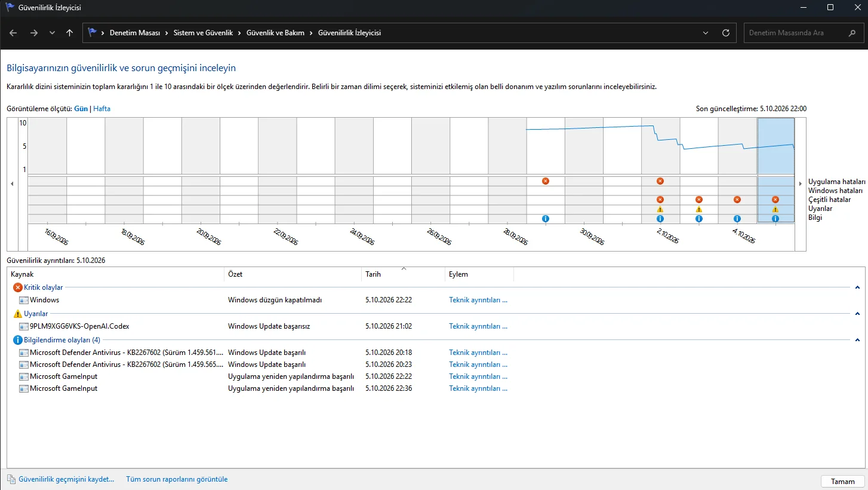Sort the details list by Tarih column
The height and width of the screenshot is (490, 868).
[x=404, y=274]
